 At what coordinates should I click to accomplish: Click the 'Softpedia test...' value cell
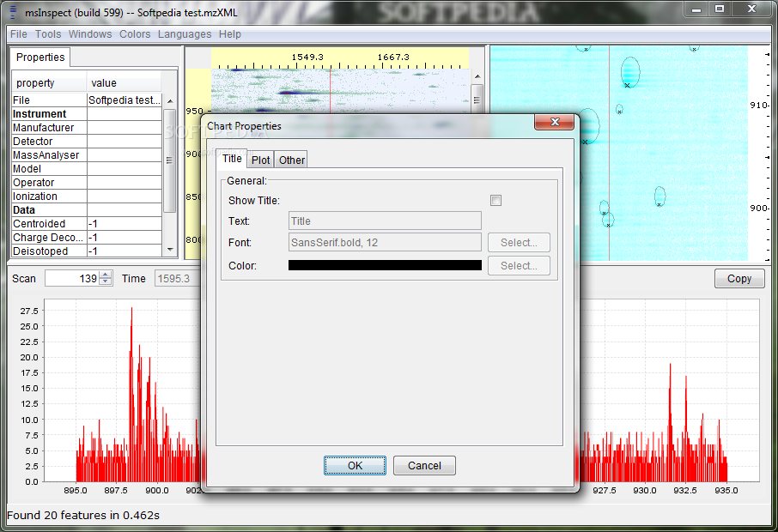(125, 100)
